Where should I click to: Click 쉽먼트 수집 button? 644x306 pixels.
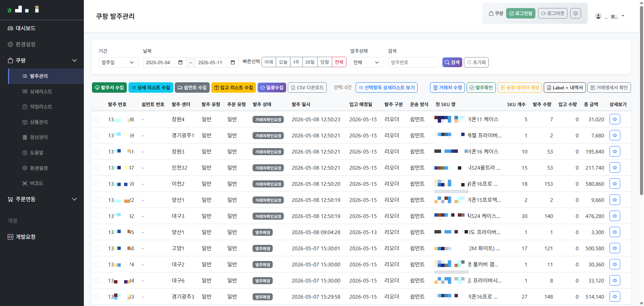[x=192, y=88]
